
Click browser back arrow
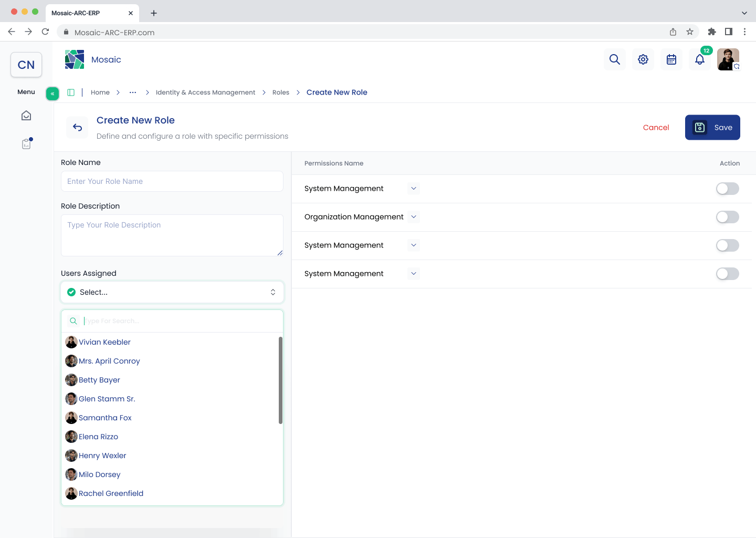click(x=12, y=32)
